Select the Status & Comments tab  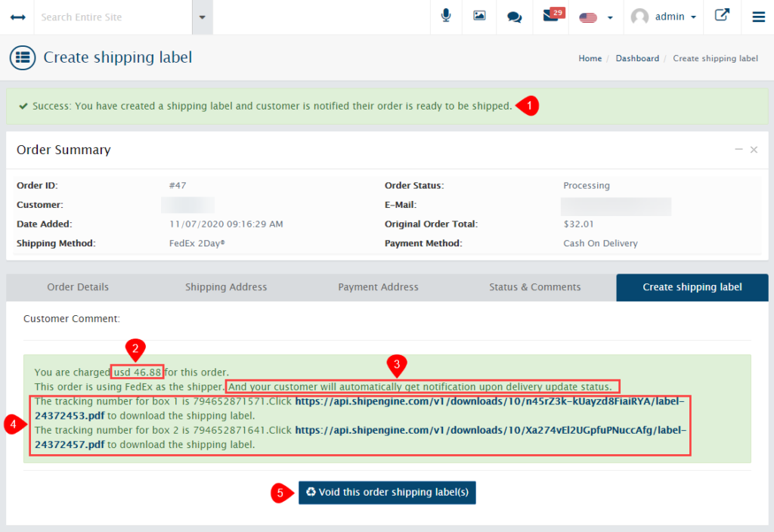(535, 287)
